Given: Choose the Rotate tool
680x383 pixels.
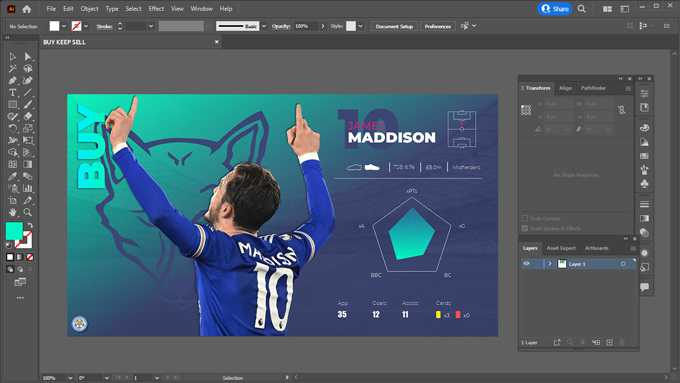Looking at the screenshot, I should (13, 128).
